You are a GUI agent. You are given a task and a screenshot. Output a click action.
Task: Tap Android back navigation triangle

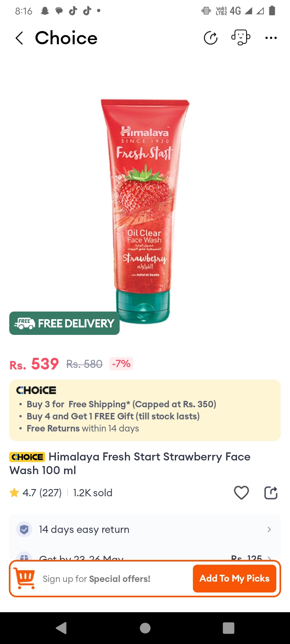pos(61,628)
